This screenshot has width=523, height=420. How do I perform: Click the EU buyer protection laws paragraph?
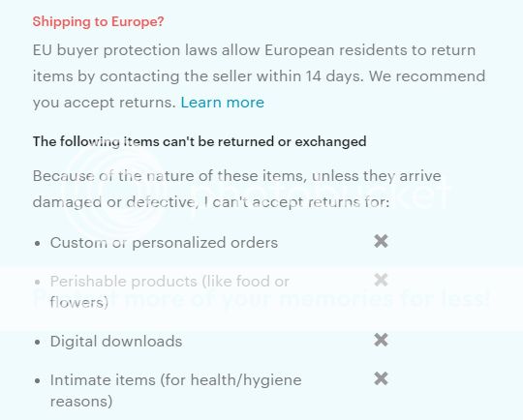point(259,76)
